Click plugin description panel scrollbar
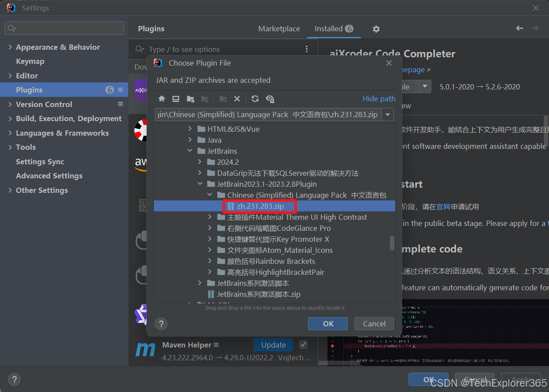The height and width of the screenshot is (392, 549). [546, 130]
